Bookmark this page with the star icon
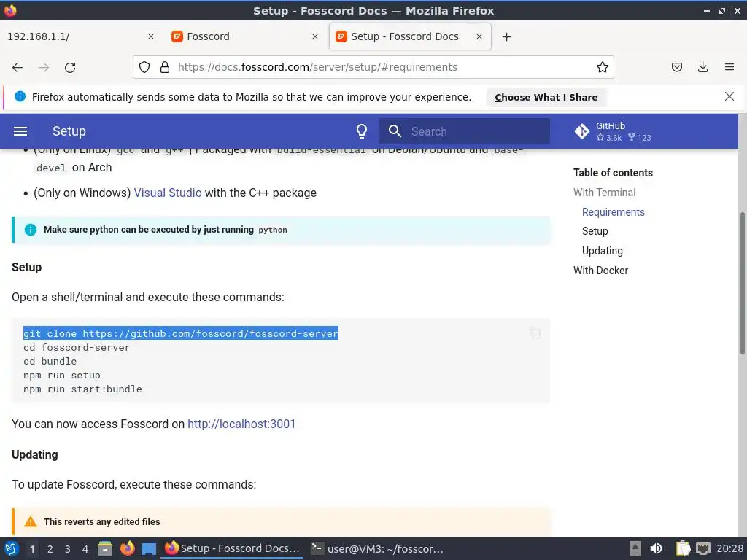This screenshot has width=747, height=560. (602, 67)
